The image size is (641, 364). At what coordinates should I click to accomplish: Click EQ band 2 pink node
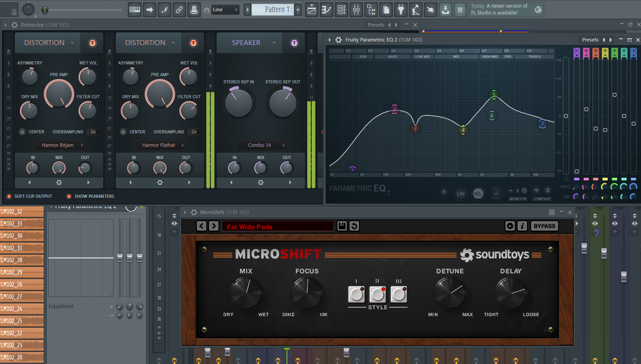coord(395,109)
